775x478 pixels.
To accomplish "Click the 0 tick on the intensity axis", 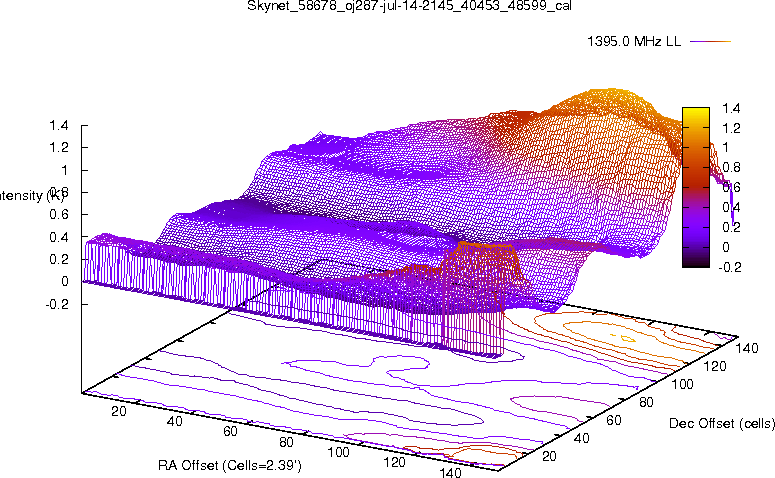I will (64, 281).
